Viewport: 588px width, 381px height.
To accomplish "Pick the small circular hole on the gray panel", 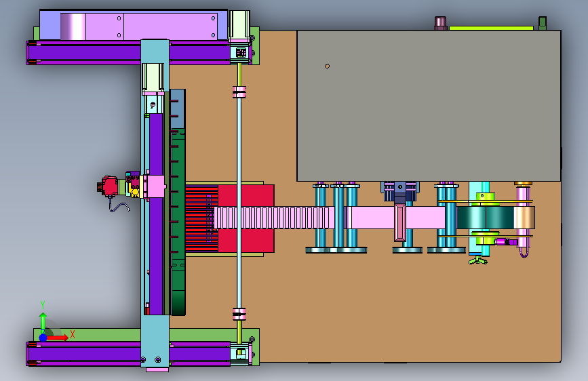I will tap(327, 66).
